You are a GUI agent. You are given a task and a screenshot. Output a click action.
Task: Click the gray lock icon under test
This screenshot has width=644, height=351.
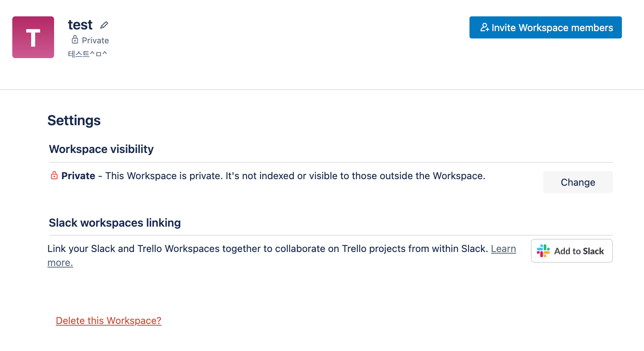click(75, 40)
